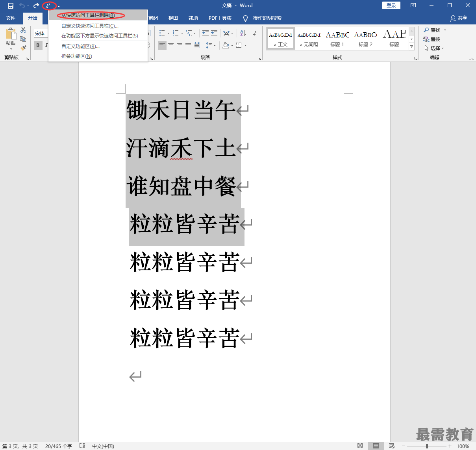
Task: Expand the styles gallery more arrow
Action: tap(412, 46)
